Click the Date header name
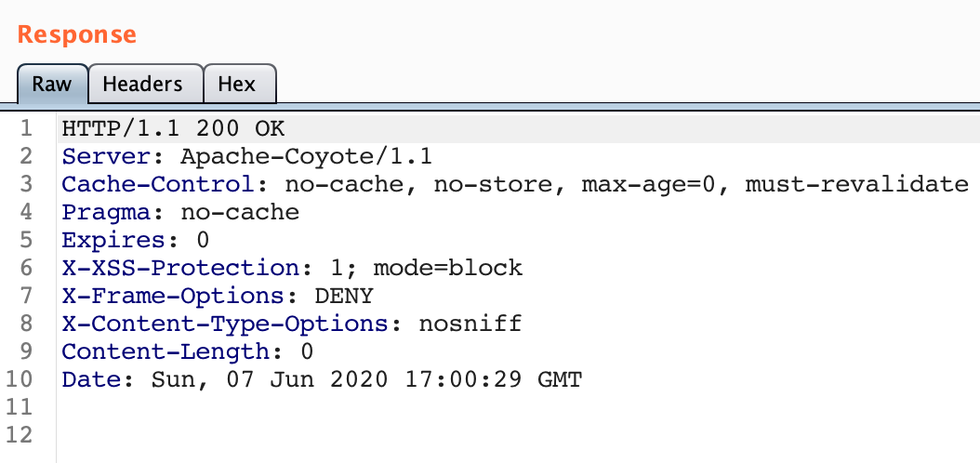This screenshot has width=980, height=463. click(91, 379)
